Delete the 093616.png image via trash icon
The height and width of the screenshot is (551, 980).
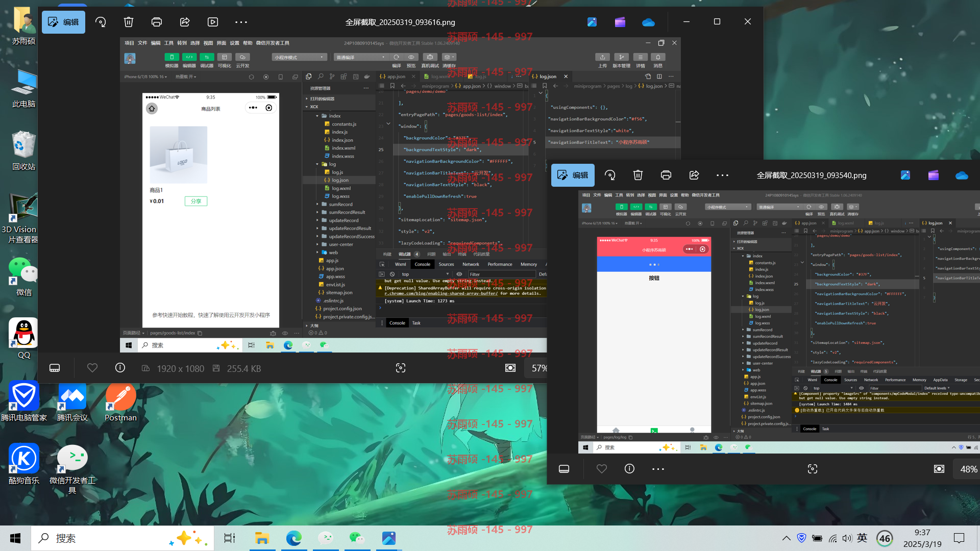tap(129, 22)
